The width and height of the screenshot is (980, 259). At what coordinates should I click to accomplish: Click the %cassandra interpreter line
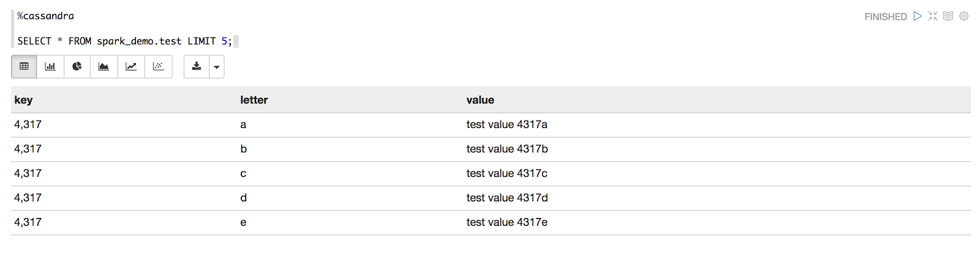coord(45,16)
